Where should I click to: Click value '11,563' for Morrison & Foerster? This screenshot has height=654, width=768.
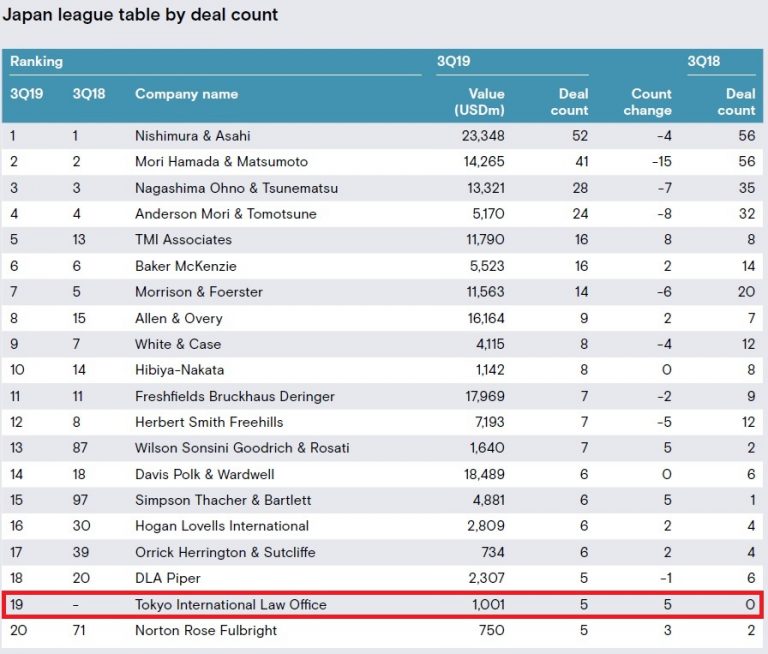pyautogui.click(x=485, y=292)
